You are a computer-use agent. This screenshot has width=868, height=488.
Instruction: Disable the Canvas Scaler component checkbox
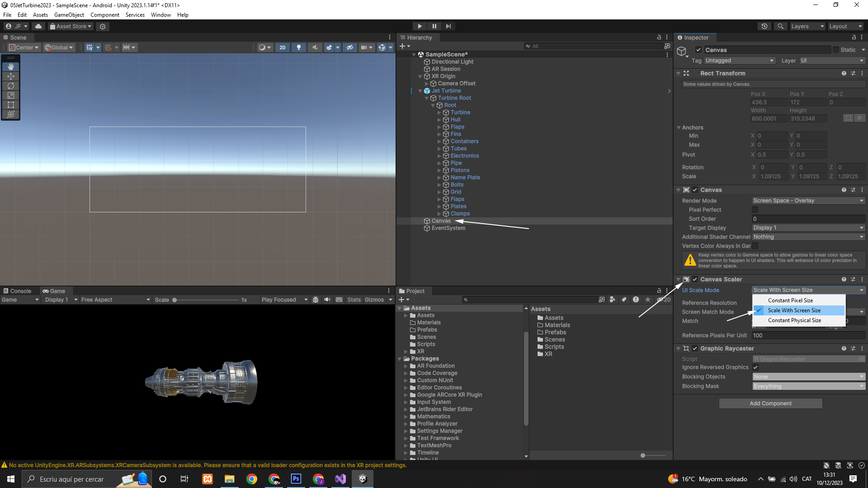click(695, 279)
